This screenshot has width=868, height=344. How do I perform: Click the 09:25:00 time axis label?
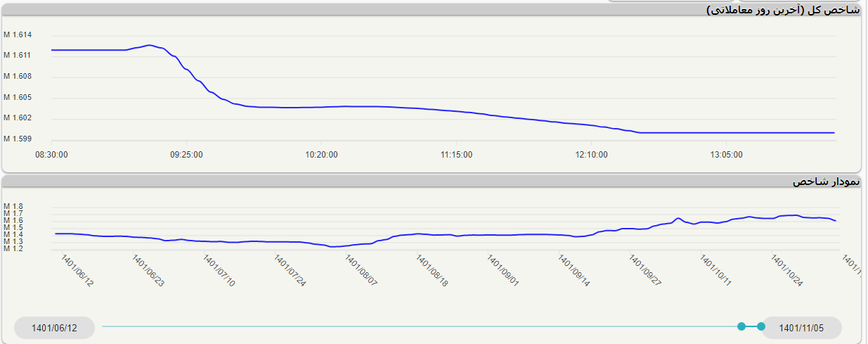coord(187,154)
